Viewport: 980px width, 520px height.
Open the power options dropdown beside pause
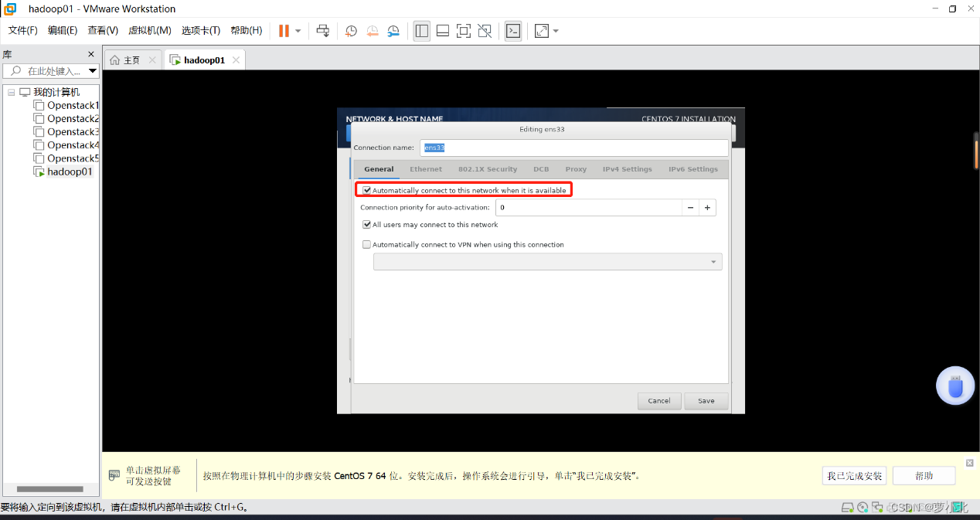pos(298,31)
